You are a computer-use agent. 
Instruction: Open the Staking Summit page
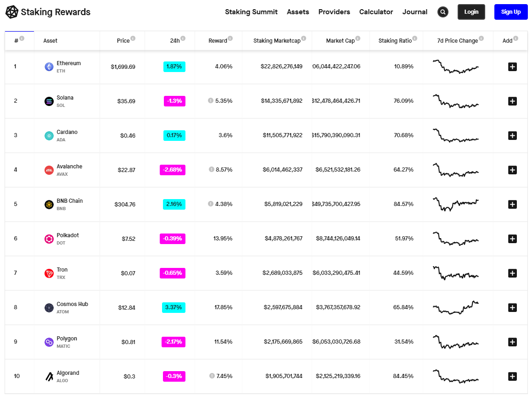[x=251, y=12]
